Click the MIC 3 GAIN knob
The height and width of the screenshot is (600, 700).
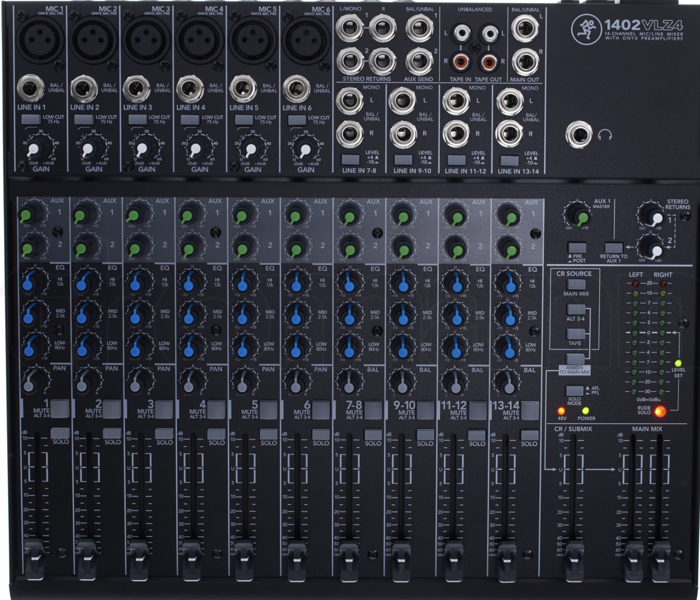[141, 150]
